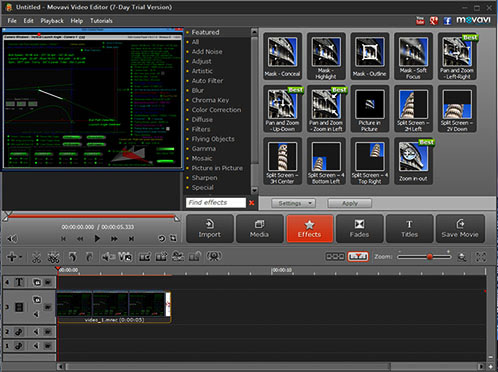This screenshot has width=498, height=372.
Task: Click the fast forward button
Action: pyautogui.click(x=114, y=239)
